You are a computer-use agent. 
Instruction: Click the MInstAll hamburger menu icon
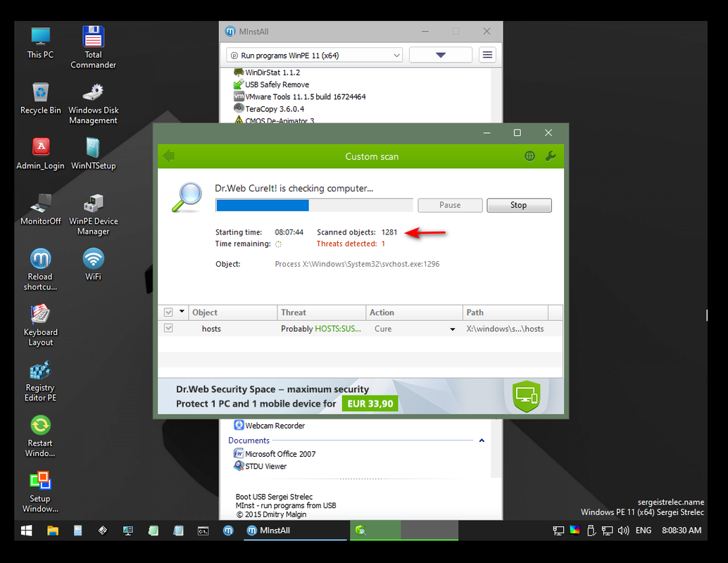click(x=487, y=55)
